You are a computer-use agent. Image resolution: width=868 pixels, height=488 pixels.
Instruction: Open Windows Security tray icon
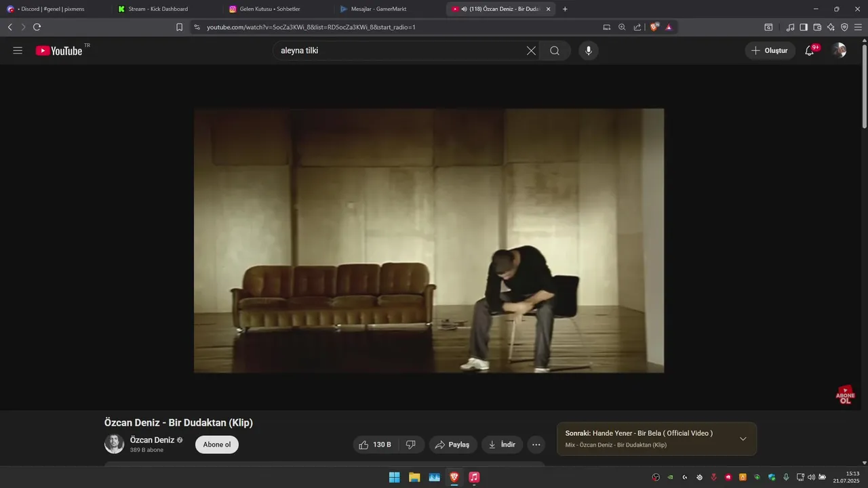(772, 477)
